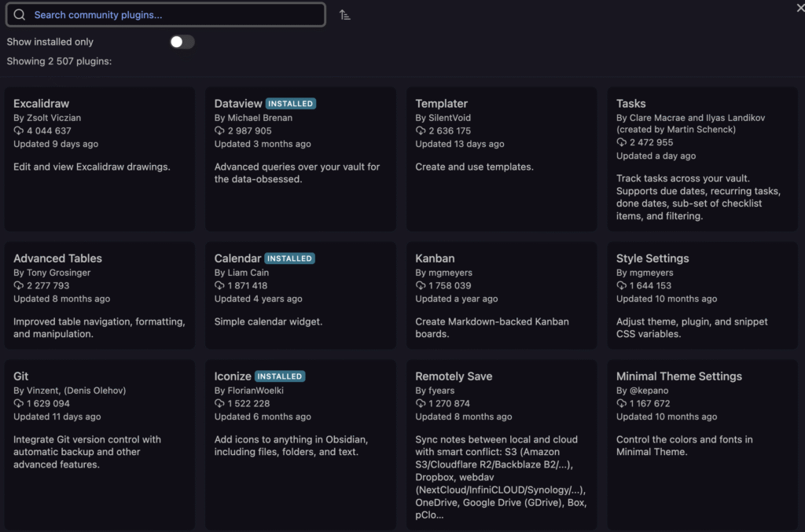Click author 'By FlorianWoelki'
The image size is (805, 532).
point(249,391)
